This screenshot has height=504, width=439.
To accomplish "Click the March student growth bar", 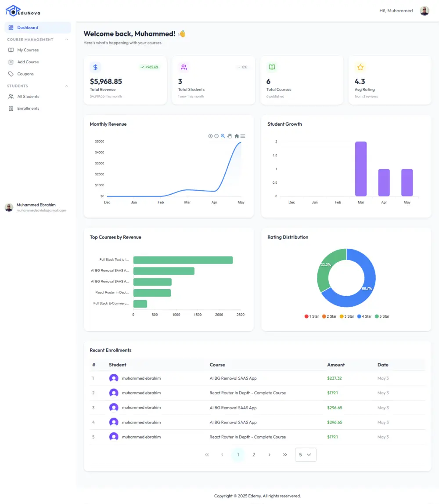I will [361, 169].
